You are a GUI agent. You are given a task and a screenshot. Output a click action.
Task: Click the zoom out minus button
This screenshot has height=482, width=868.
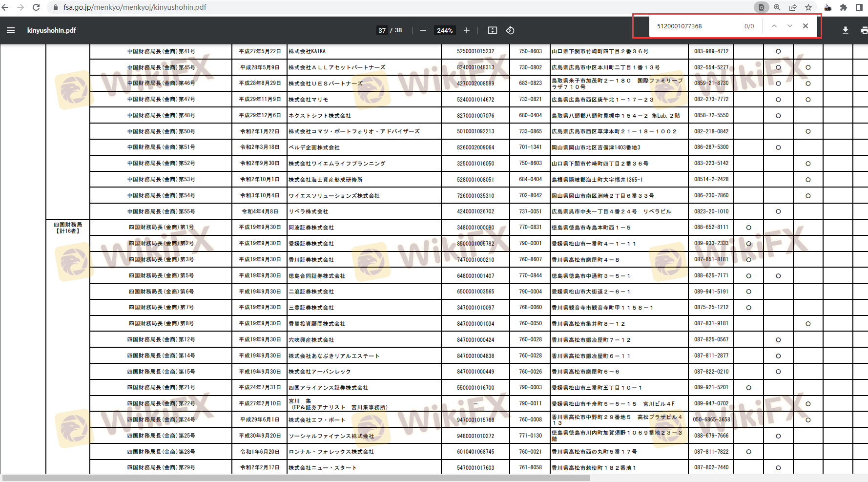click(423, 30)
